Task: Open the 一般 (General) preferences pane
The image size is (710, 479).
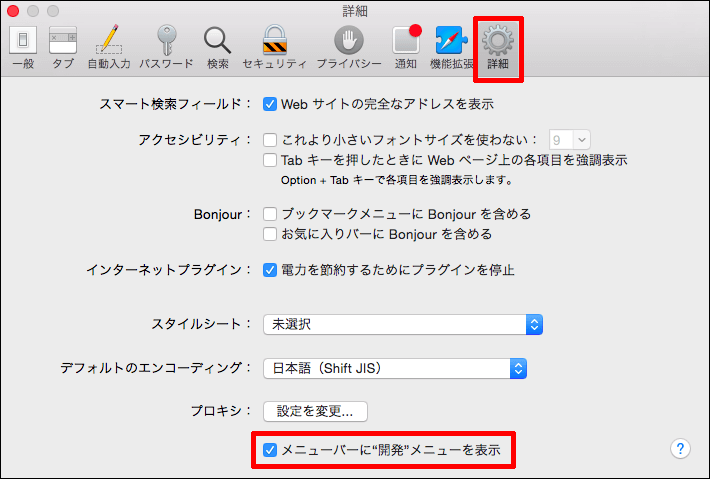Action: coord(23,47)
